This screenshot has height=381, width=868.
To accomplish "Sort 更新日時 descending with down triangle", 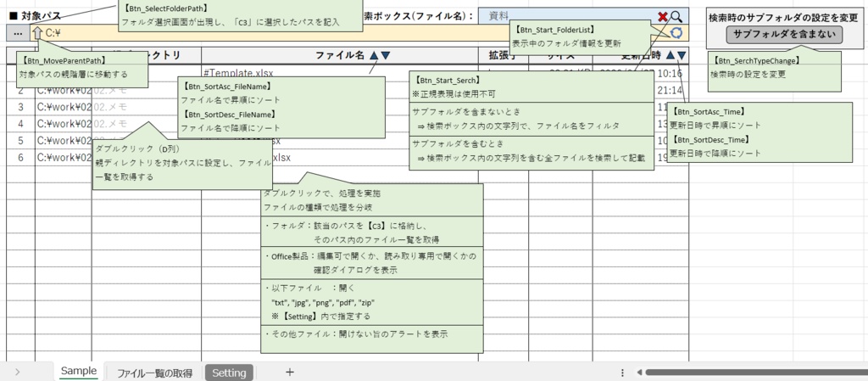I will [682, 55].
